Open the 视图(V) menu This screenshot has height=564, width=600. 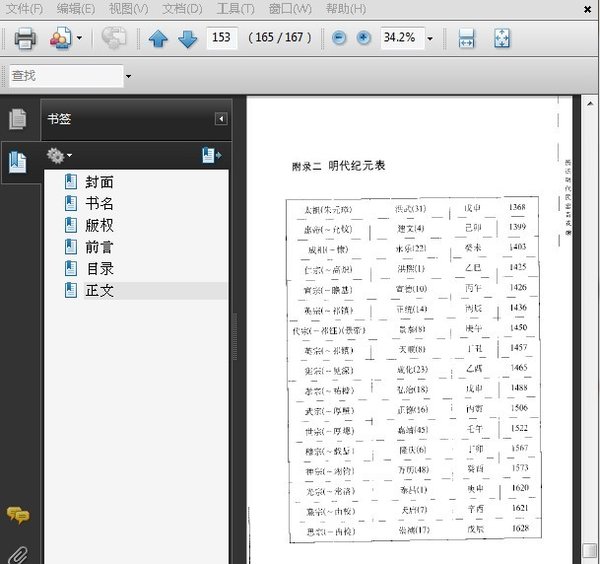[x=128, y=9]
